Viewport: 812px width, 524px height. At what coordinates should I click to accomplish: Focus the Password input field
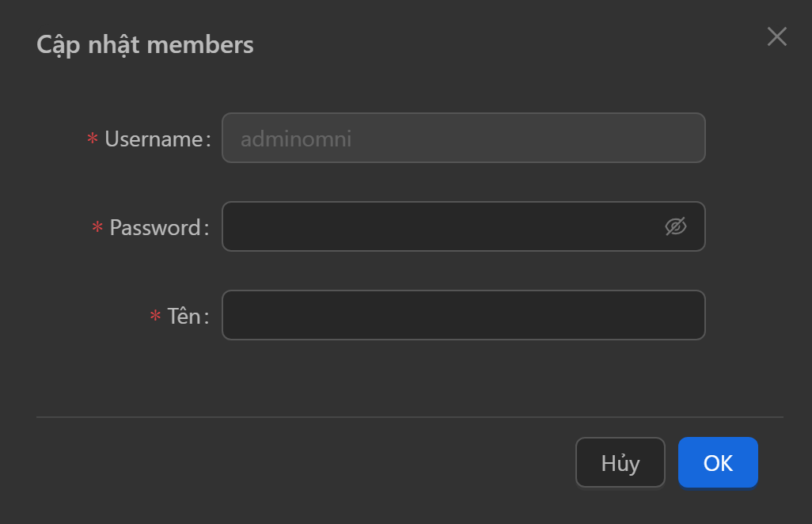coord(443,227)
